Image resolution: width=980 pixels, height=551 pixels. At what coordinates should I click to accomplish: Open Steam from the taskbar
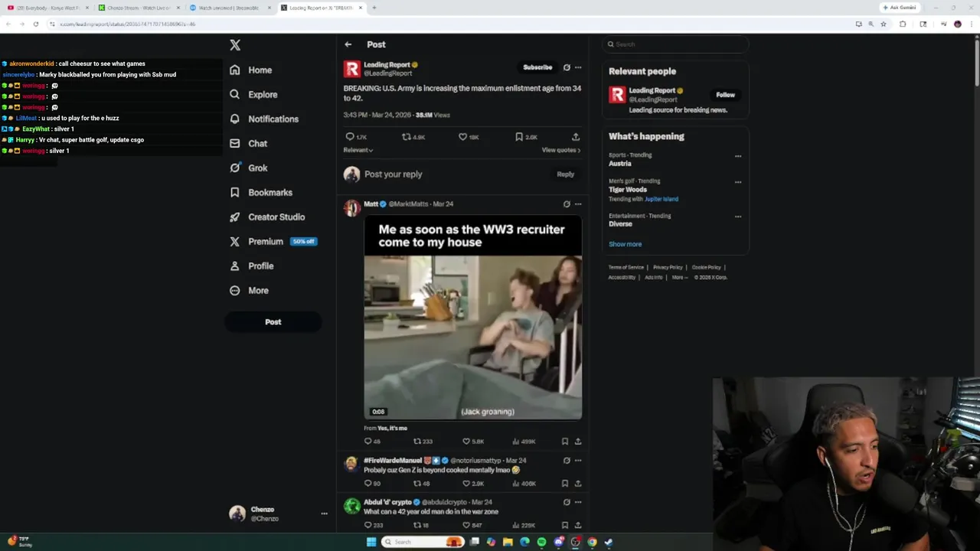click(x=609, y=542)
